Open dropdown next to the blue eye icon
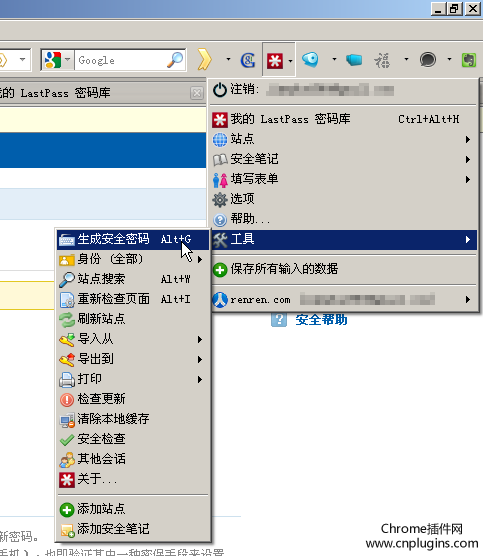Screen dimensions: 483x556 click(334, 59)
